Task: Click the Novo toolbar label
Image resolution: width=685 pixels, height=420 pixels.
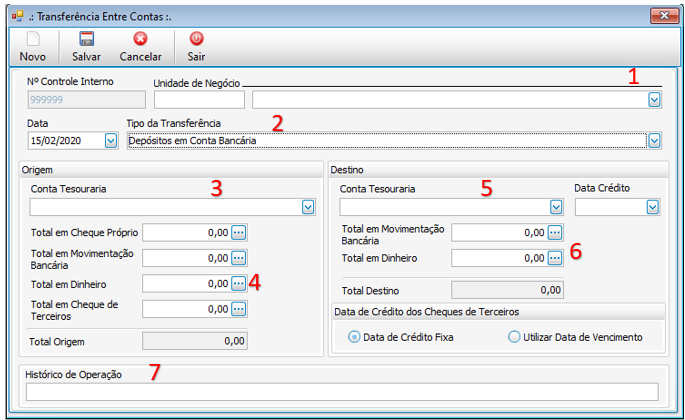Action: pyautogui.click(x=32, y=57)
